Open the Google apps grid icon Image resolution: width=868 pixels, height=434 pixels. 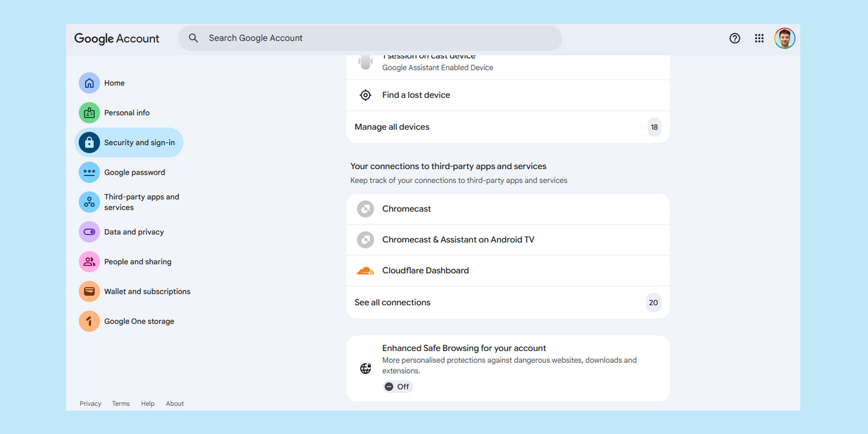coord(759,38)
